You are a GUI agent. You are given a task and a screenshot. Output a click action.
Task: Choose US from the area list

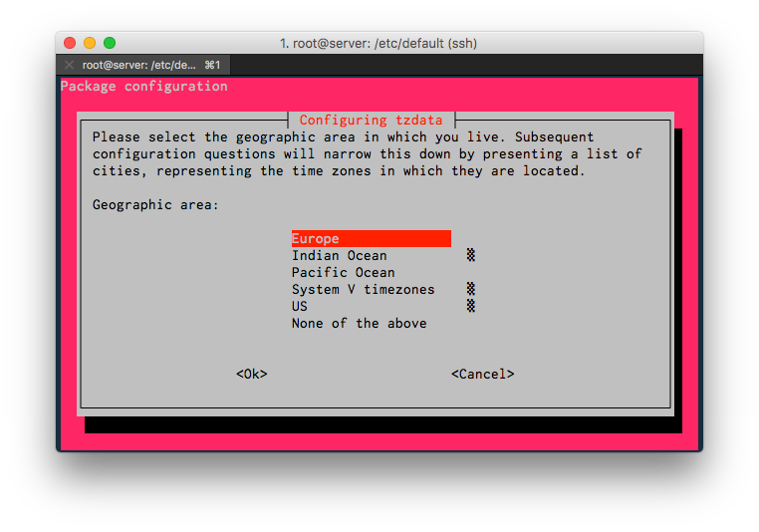click(300, 307)
